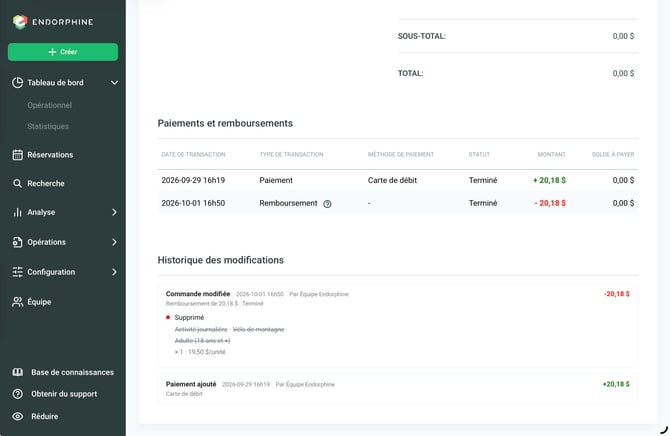Collapse the Tableau de bord chevron

tap(114, 82)
